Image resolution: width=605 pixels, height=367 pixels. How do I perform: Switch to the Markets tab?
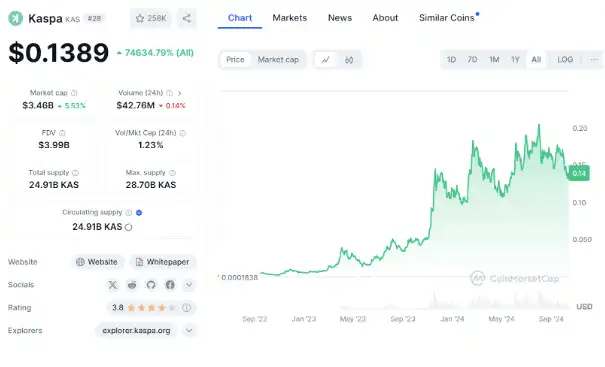290,18
